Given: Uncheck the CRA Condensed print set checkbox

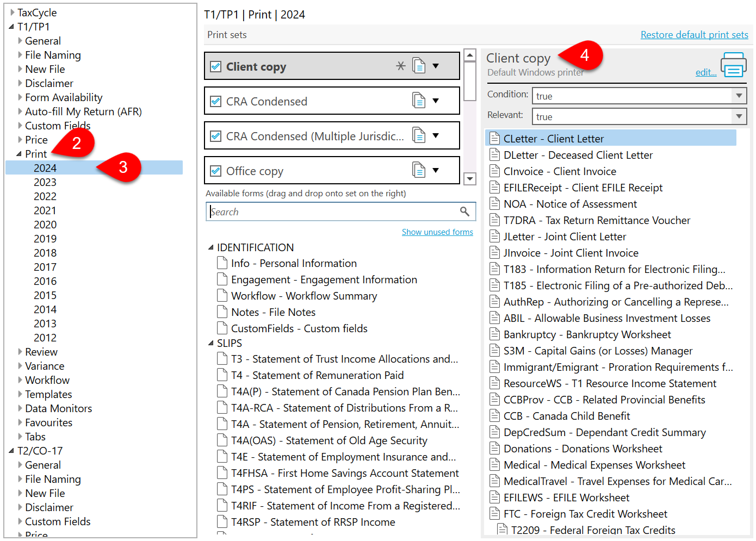Looking at the screenshot, I should 216,101.
